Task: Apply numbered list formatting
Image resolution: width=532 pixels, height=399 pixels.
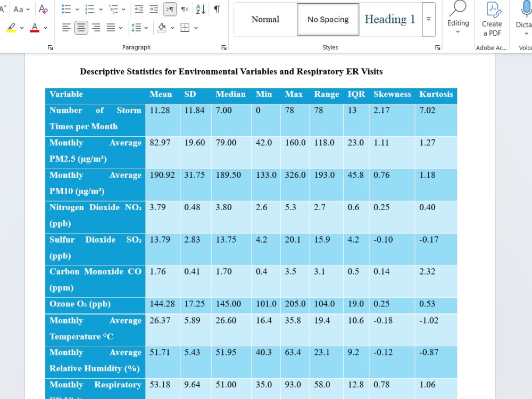Action: [x=90, y=9]
